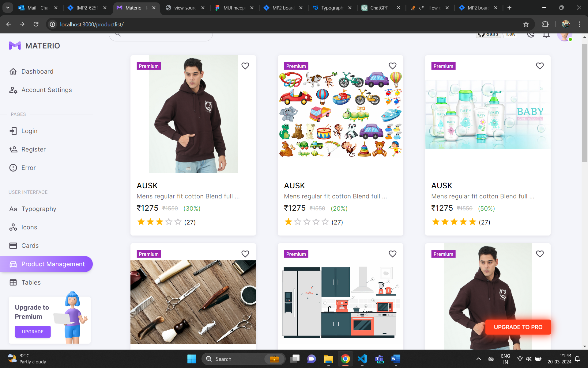The image size is (588, 368).
Task: Open File Explorer from the taskbar
Action: 328,359
